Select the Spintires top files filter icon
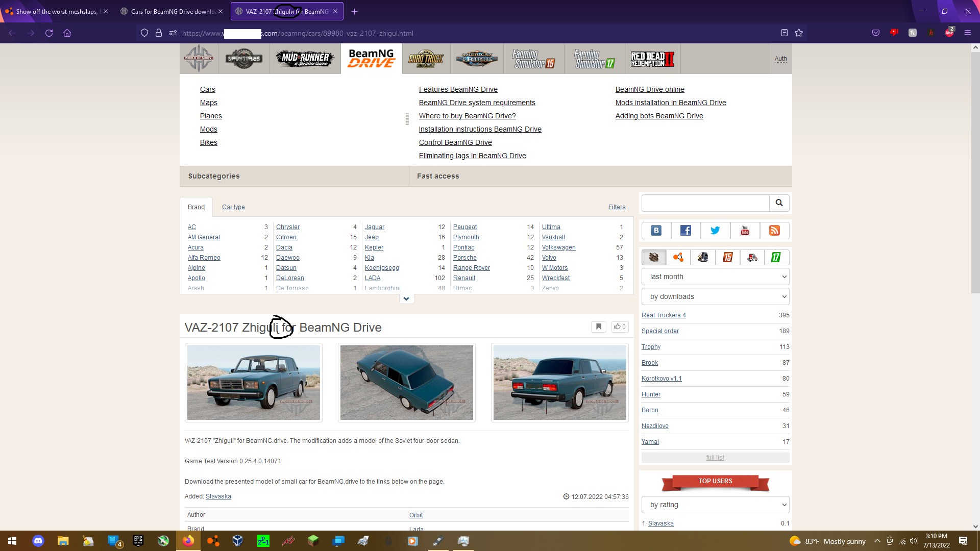Image resolution: width=980 pixels, height=551 pixels. click(654, 257)
